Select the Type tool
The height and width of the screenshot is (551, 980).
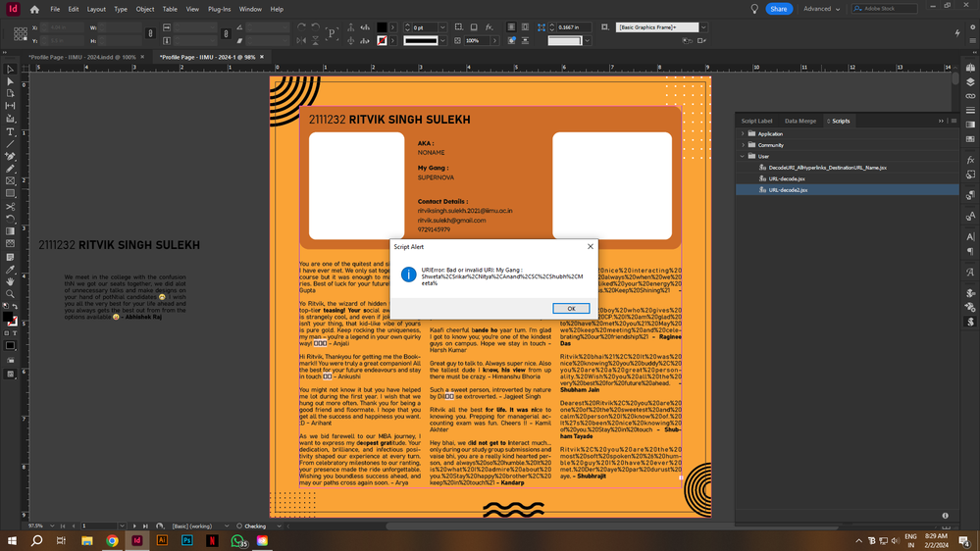[x=10, y=131]
